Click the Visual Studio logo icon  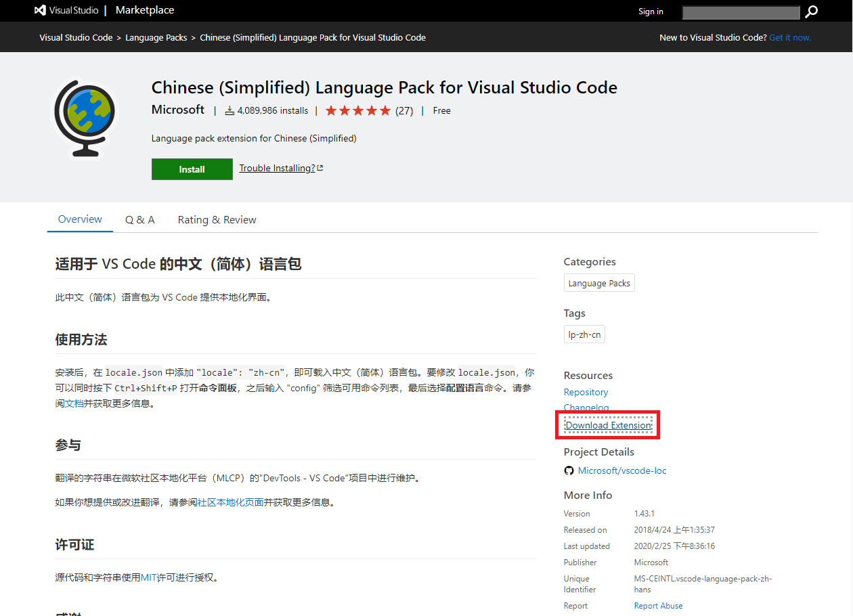coord(40,11)
